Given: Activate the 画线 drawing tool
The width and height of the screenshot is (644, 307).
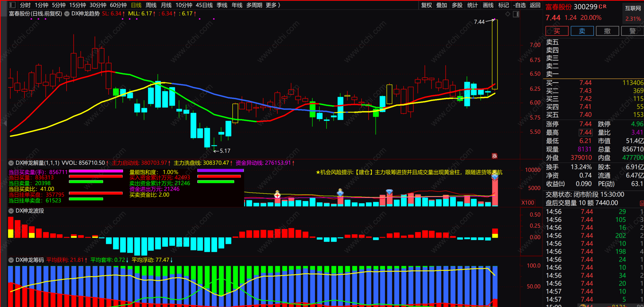Looking at the screenshot, I should click(x=488, y=5).
